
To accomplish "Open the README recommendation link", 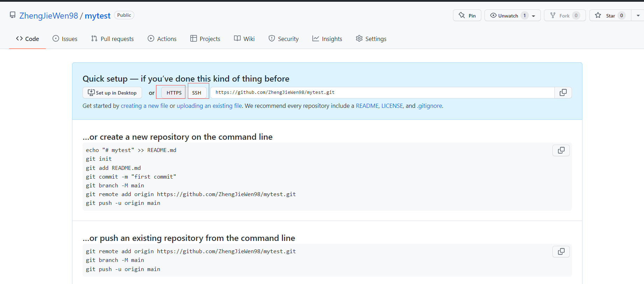I will pos(367,106).
